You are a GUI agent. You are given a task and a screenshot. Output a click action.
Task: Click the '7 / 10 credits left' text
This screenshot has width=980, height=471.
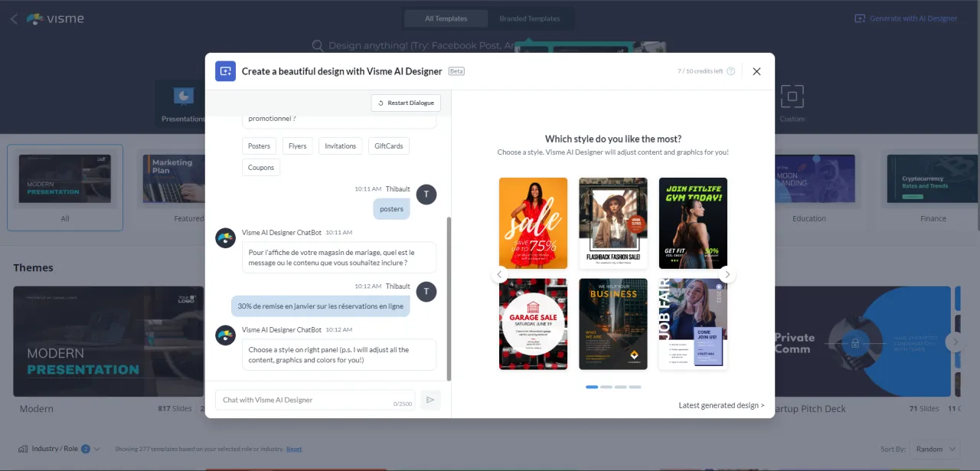700,71
